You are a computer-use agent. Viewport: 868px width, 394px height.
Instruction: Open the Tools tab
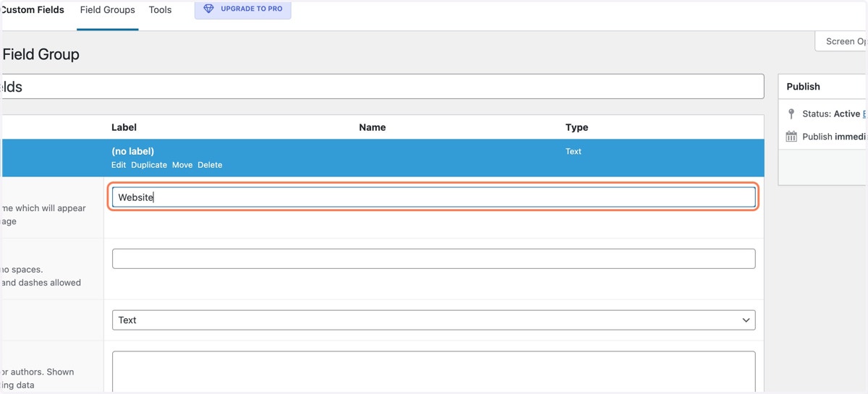160,10
